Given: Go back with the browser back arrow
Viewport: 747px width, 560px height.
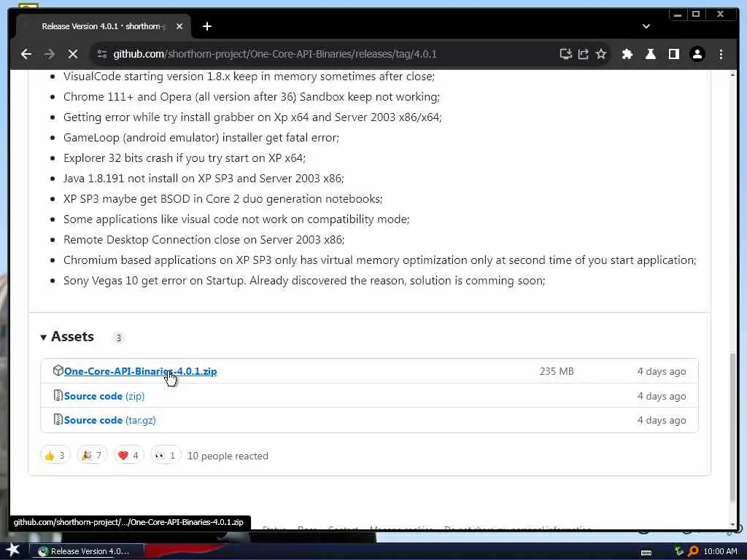Looking at the screenshot, I should [26, 54].
